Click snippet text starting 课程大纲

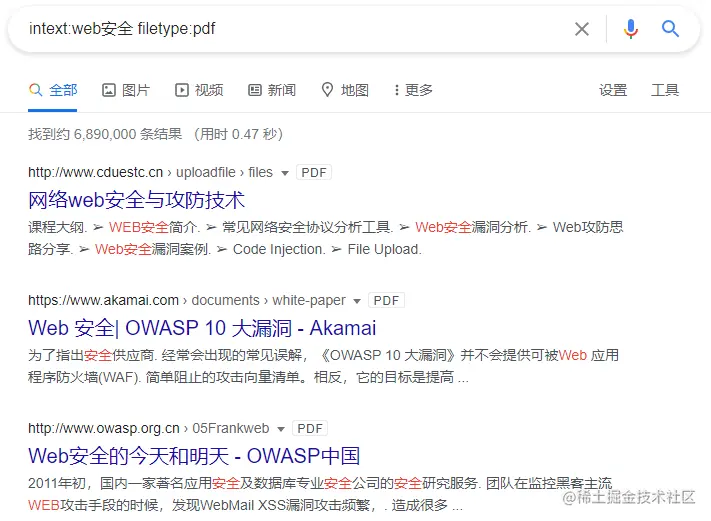tap(326, 238)
